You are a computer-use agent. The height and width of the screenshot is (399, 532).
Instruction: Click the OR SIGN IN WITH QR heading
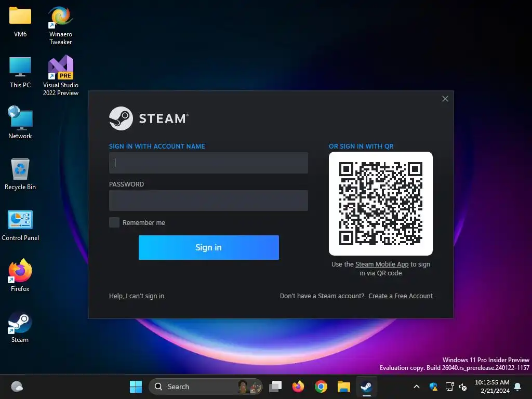(x=361, y=146)
